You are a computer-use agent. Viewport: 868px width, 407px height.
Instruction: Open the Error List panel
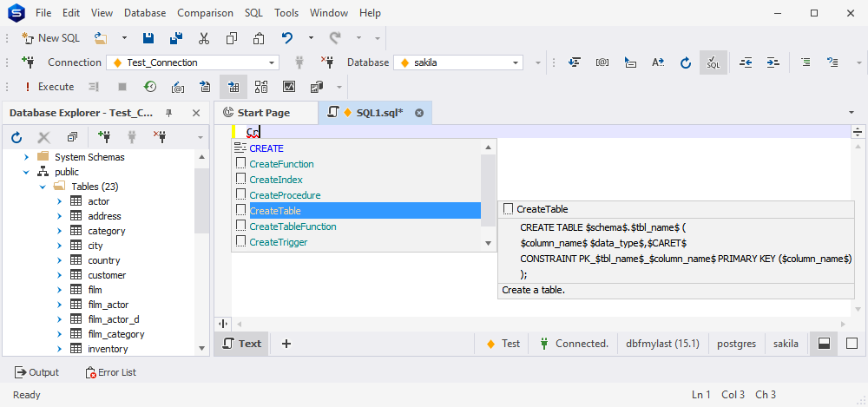click(x=111, y=372)
